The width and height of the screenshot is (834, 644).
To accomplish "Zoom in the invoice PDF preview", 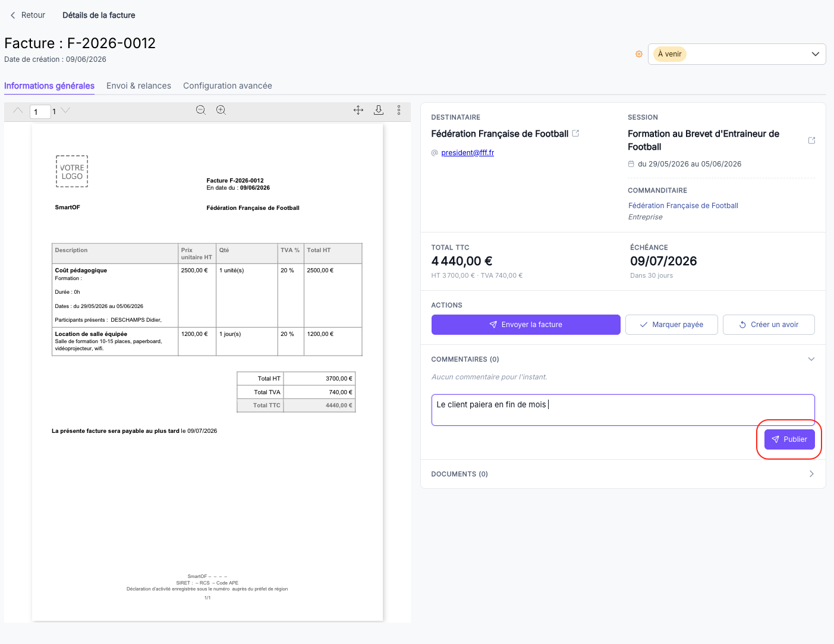I will tap(221, 110).
